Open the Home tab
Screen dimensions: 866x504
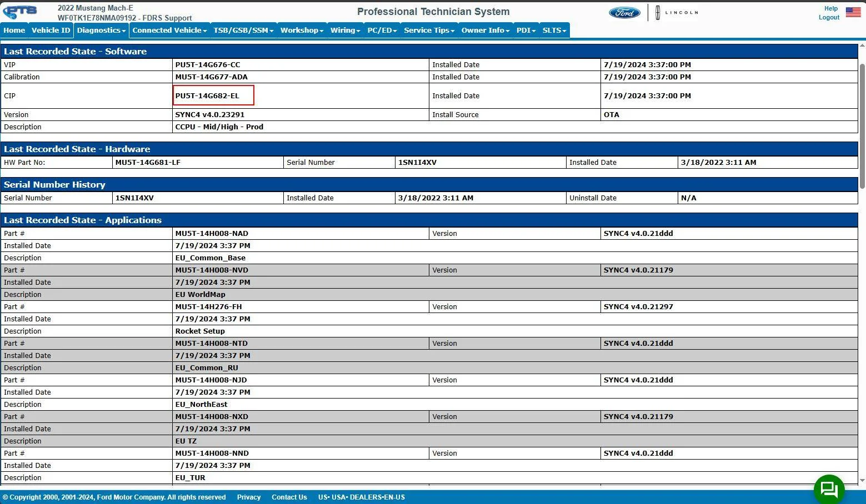click(x=14, y=30)
